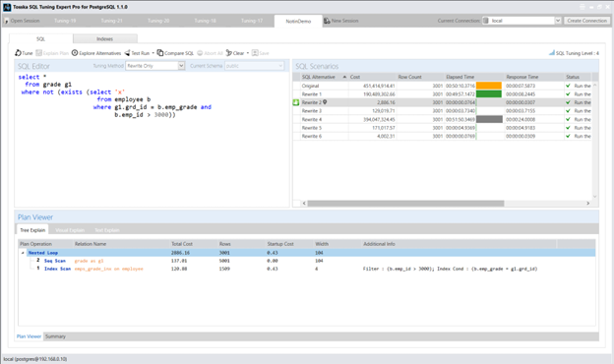
Task: Open the Clear dropdown arrow
Action: coord(248,53)
